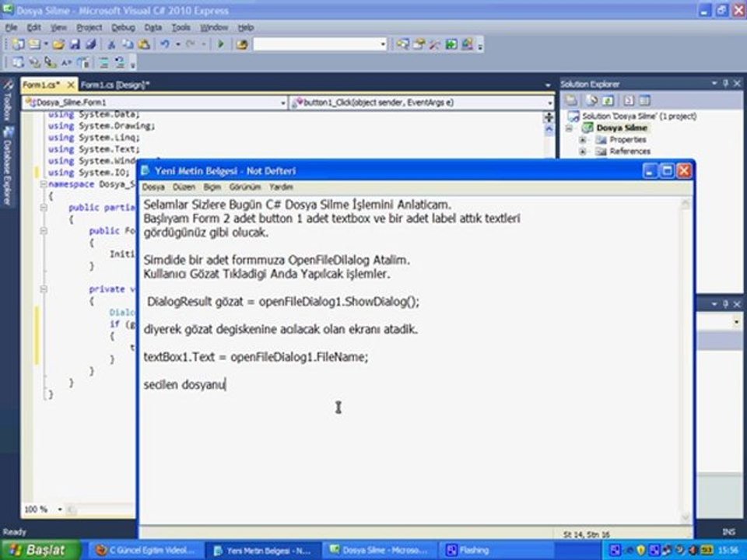This screenshot has width=747, height=560.
Task: Open the Tools menu
Action: point(181,28)
